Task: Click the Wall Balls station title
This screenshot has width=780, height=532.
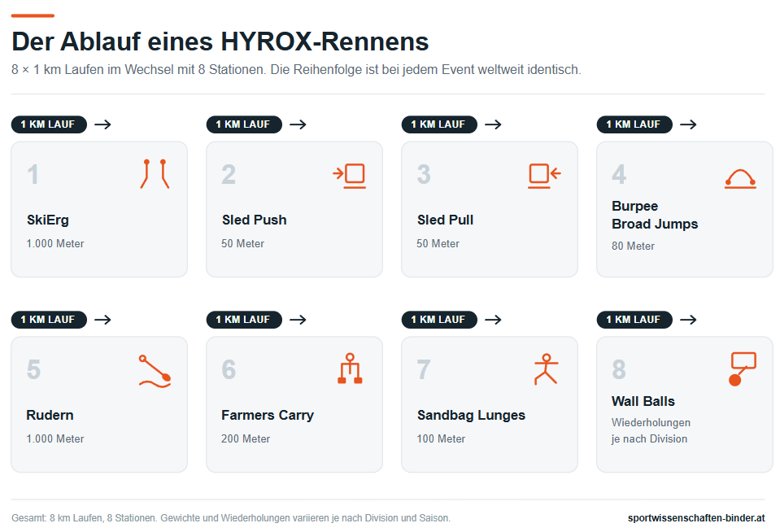Action: tap(643, 401)
